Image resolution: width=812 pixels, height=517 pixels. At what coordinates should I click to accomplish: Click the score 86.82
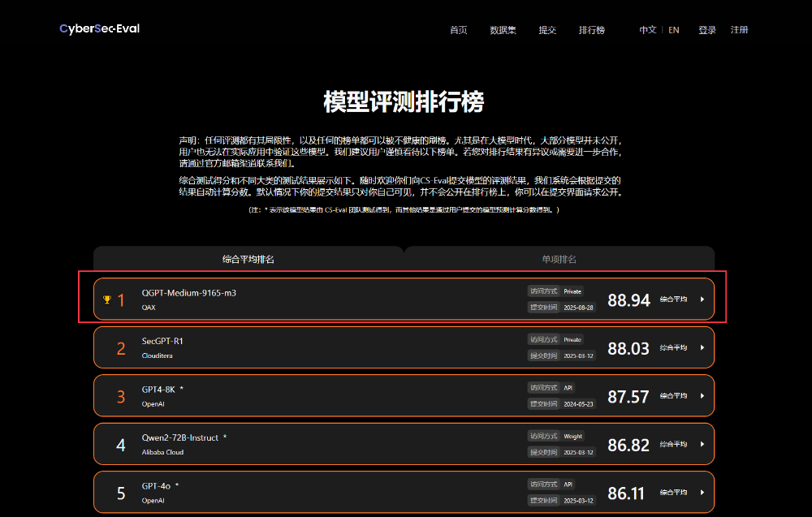[628, 445]
